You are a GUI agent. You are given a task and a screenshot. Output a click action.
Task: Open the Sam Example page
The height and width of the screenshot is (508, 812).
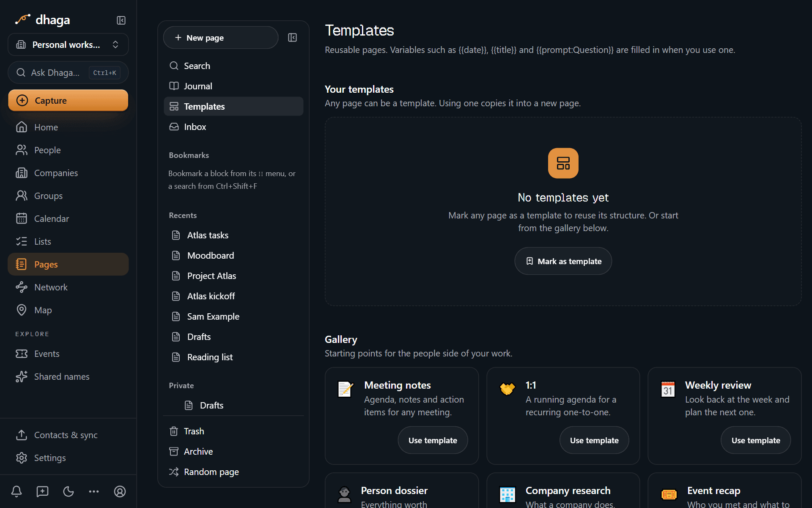click(x=233, y=316)
